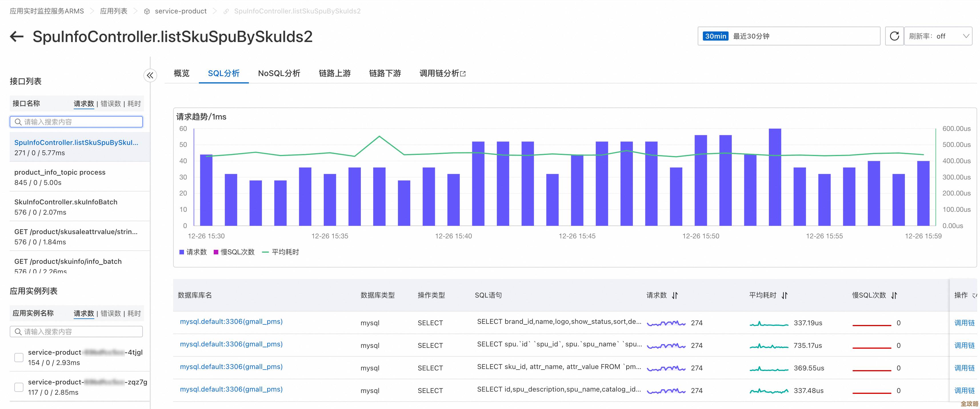Refresh the page data
Viewport: 980px width, 409px height.
[x=894, y=36]
